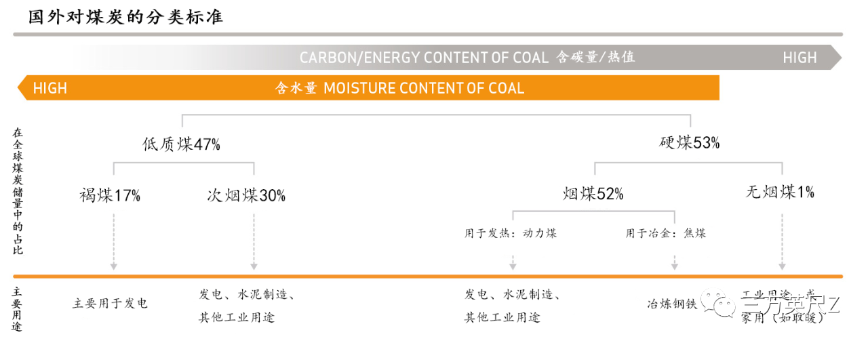Click the 褐煤17% label
Screen dimensions: 868x343
coord(110,195)
